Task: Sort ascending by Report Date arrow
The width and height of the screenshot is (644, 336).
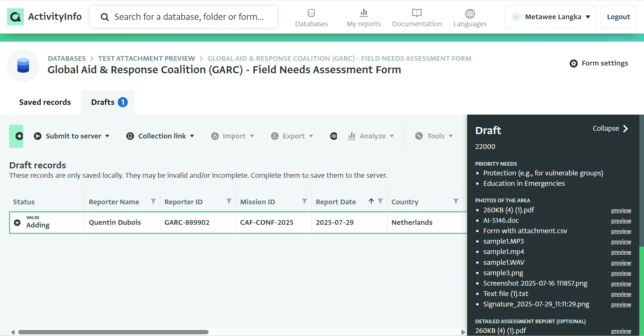Action: 371,201
